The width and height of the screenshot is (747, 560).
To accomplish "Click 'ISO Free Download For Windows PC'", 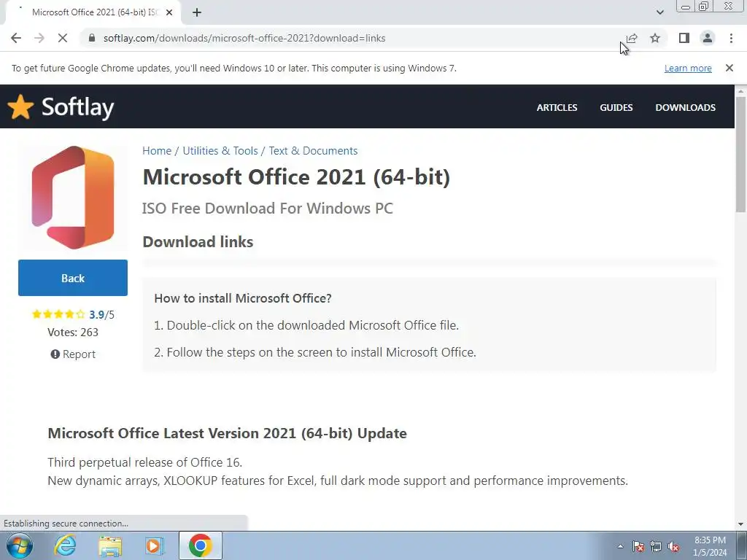I will click(267, 209).
